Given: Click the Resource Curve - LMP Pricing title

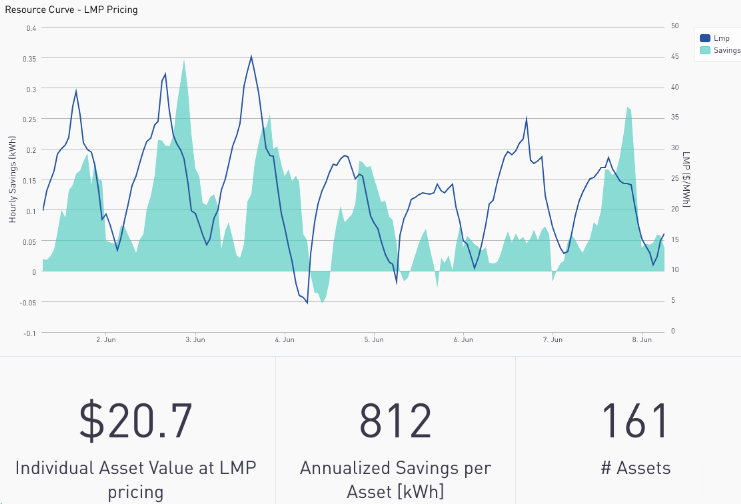Looking at the screenshot, I should 74,9.
